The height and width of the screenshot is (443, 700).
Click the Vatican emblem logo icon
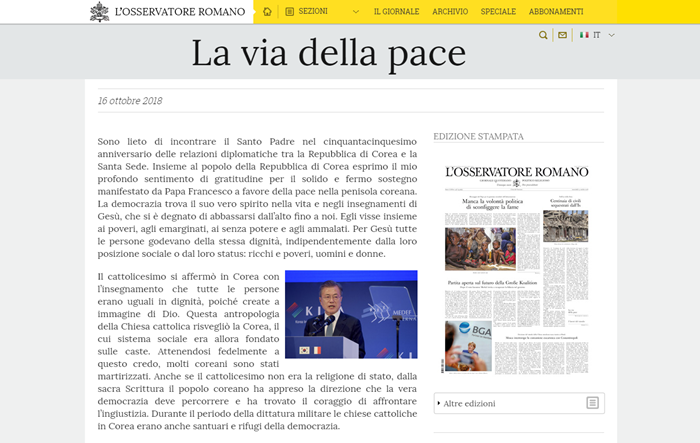click(99, 12)
